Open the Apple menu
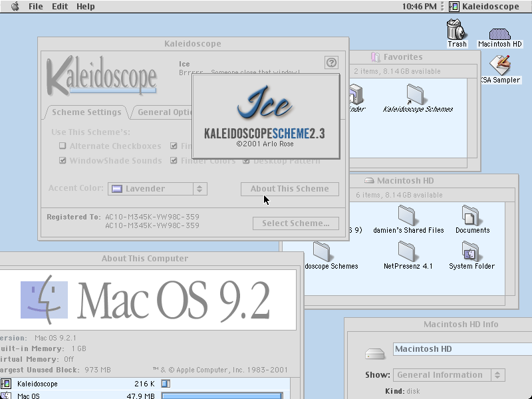 (15, 7)
